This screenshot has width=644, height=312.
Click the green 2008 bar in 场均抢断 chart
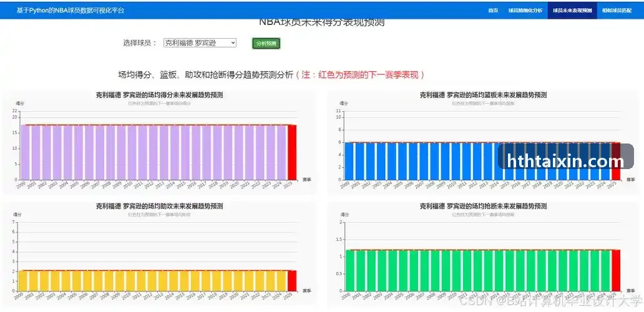434,271
